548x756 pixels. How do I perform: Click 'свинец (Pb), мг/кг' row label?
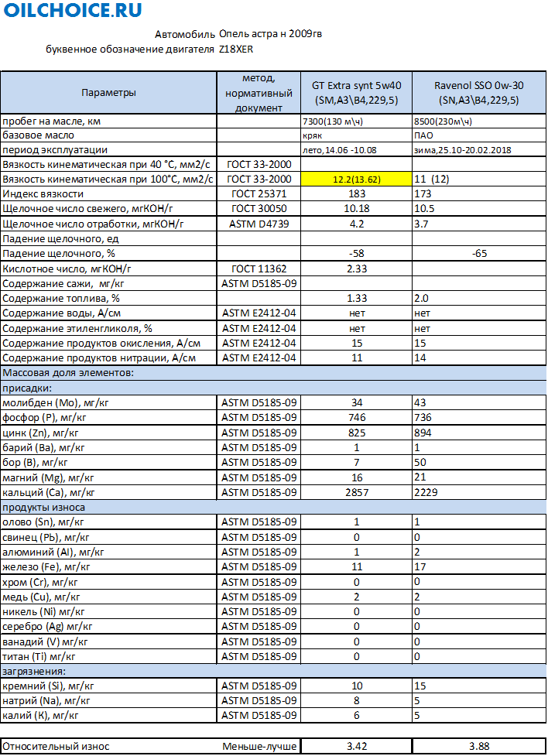point(46,537)
